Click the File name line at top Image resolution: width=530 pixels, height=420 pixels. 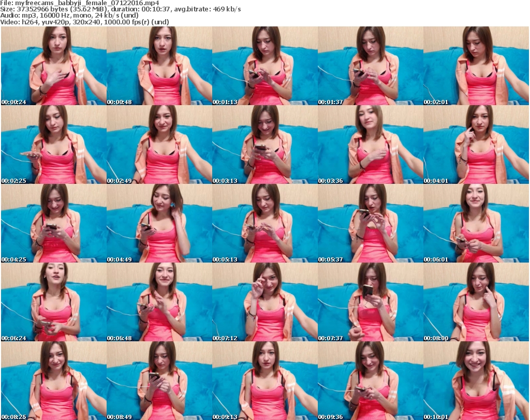pyautogui.click(x=80, y=3)
